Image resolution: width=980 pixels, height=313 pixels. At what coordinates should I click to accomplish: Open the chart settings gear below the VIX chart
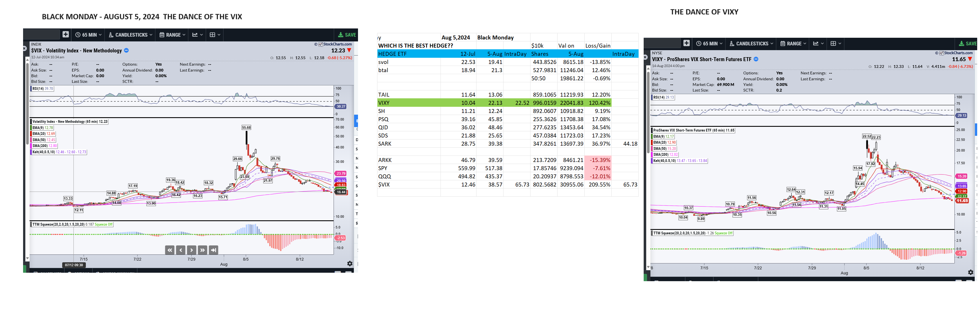tap(350, 263)
